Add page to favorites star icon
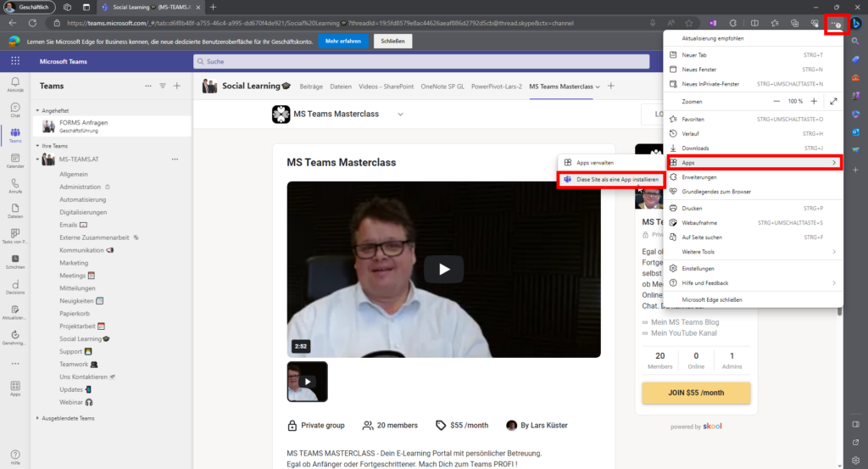 tap(688, 23)
